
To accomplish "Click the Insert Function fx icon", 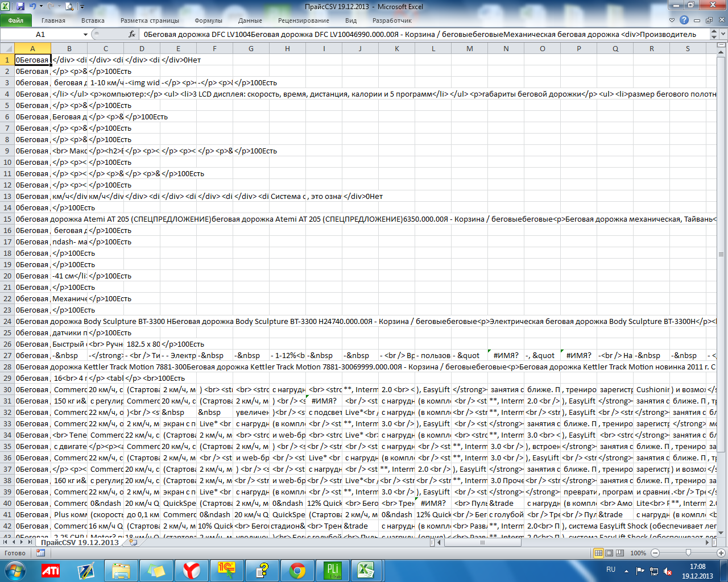I will coord(132,34).
